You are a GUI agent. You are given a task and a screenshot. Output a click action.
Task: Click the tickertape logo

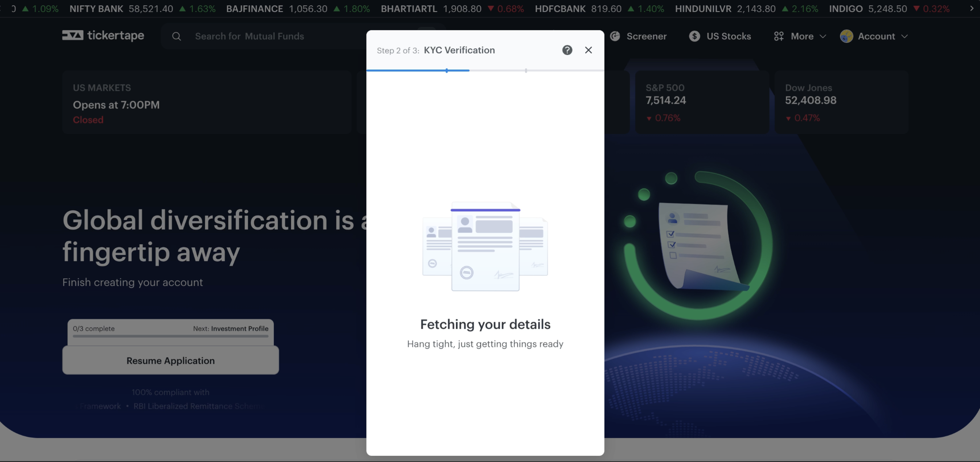click(103, 35)
